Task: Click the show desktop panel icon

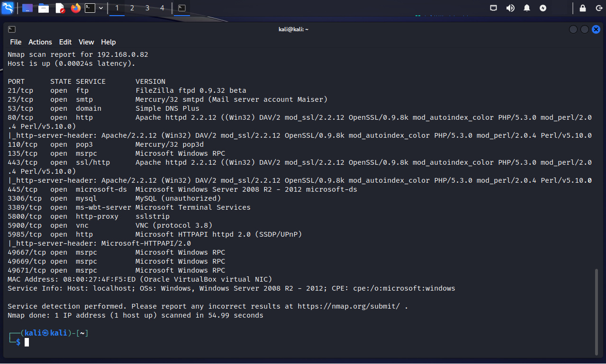Action: coord(27,8)
